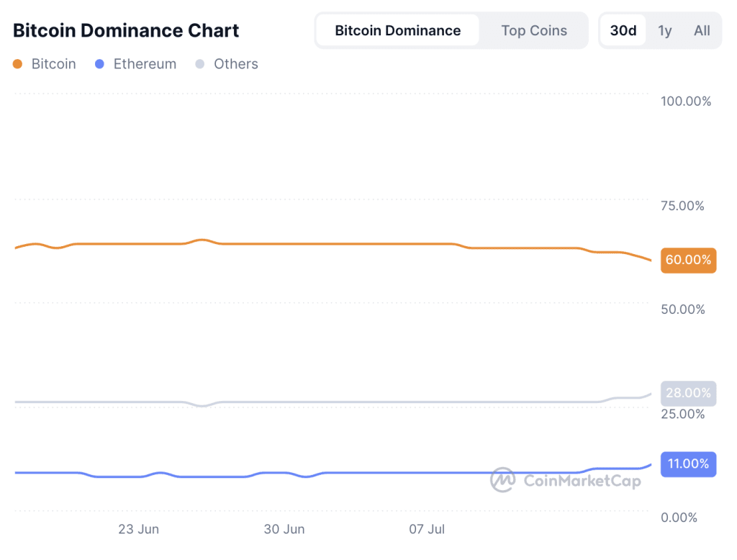The image size is (737, 560).
Task: Toggle the Bitcoin series legend label
Action: tap(53, 64)
